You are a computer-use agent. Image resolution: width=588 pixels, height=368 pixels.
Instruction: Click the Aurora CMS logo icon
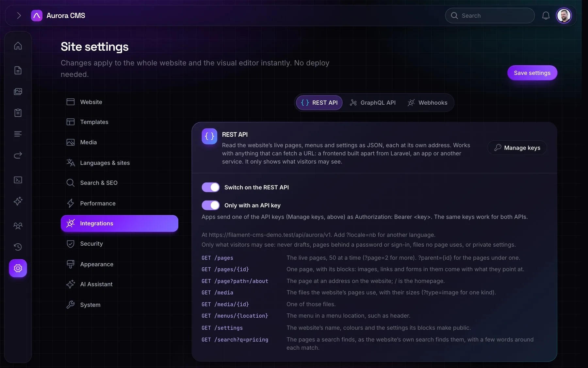37,15
